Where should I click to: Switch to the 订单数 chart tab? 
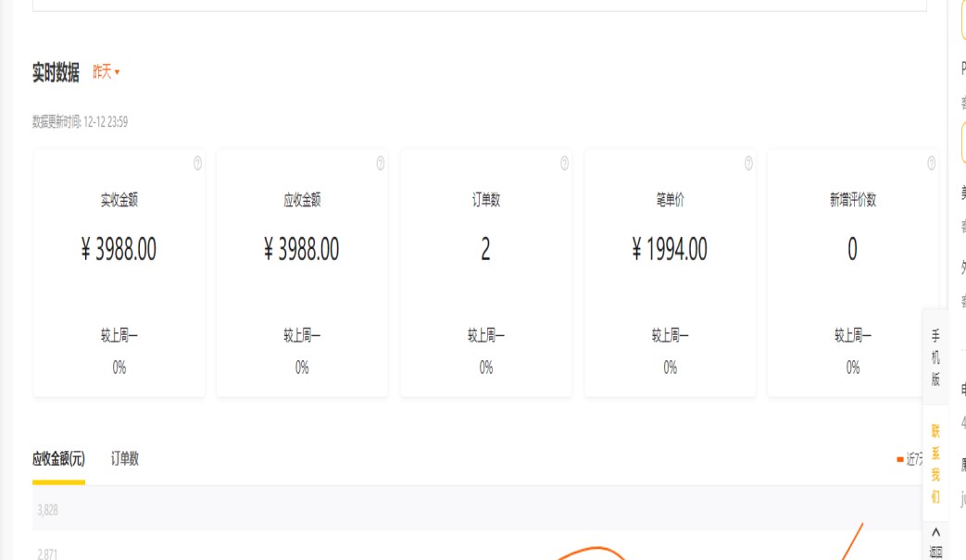click(x=125, y=458)
